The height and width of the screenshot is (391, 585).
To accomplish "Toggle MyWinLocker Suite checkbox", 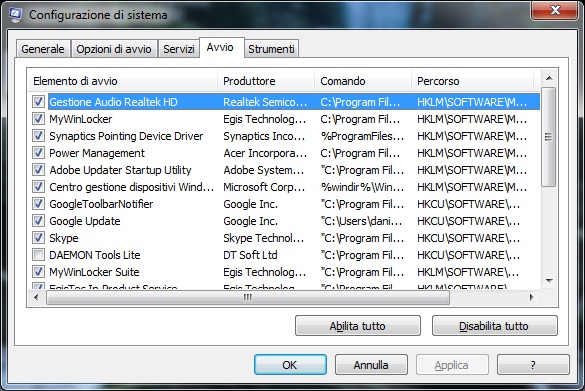I will (x=38, y=272).
